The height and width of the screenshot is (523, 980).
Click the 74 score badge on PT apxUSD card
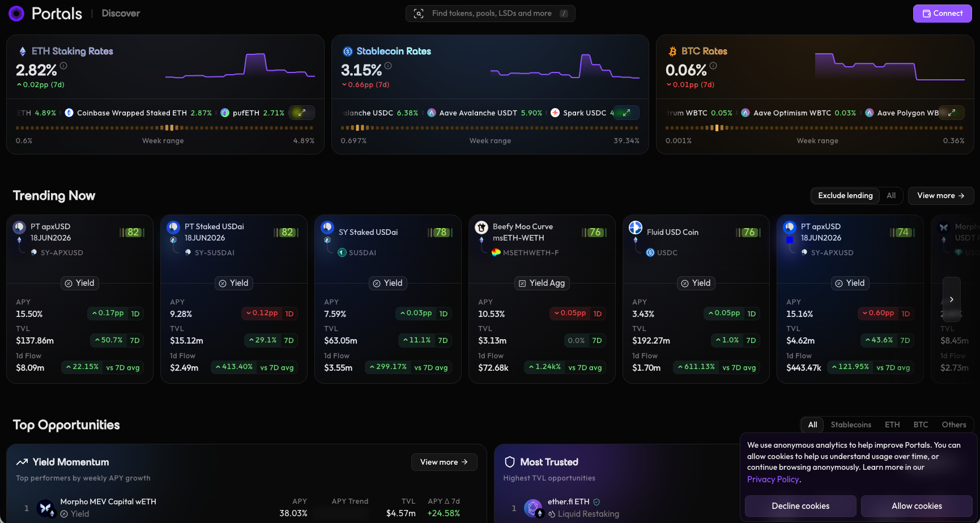[x=904, y=232]
